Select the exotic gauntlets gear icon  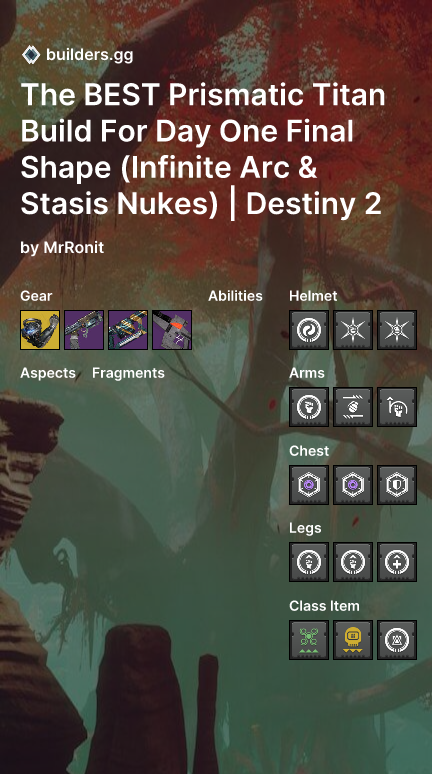pyautogui.click(x=40, y=330)
